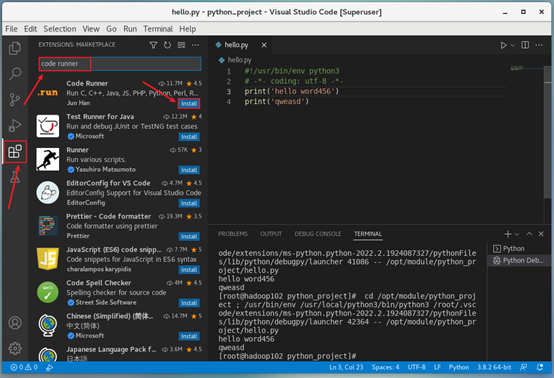Change indentation via Spaces: 4
The width and height of the screenshot is (554, 378).
(385, 367)
